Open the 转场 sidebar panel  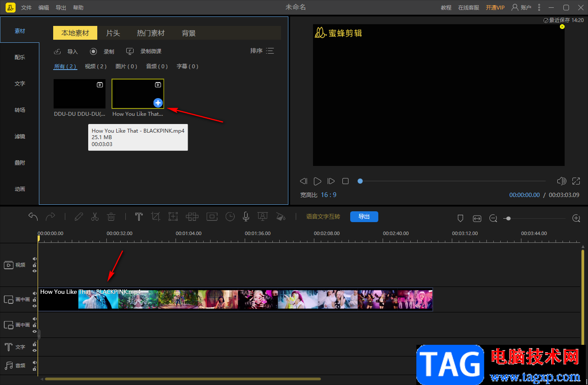click(20, 110)
